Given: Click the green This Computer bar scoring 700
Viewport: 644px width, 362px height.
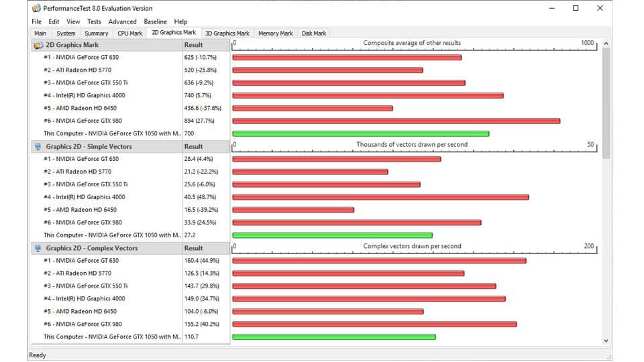Looking at the screenshot, I should coord(361,134).
